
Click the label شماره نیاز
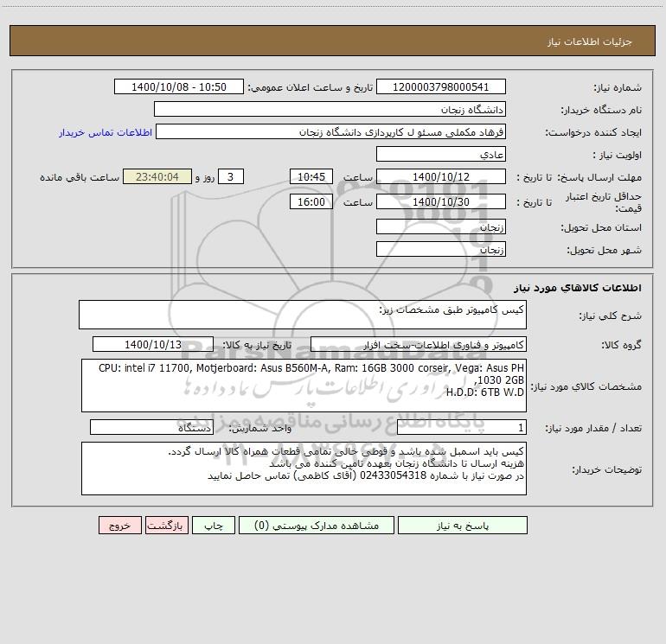pyautogui.click(x=618, y=87)
